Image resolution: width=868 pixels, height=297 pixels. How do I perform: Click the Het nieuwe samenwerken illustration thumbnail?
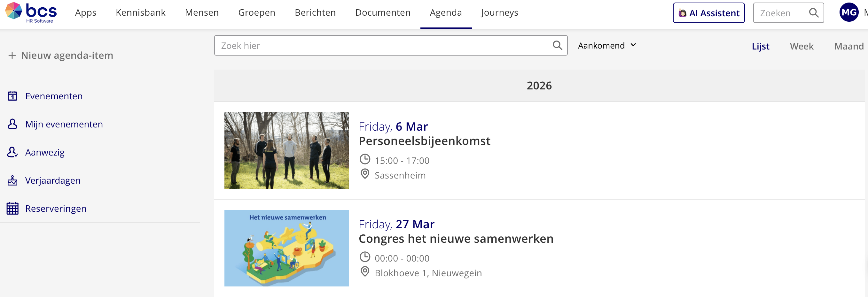tap(287, 248)
